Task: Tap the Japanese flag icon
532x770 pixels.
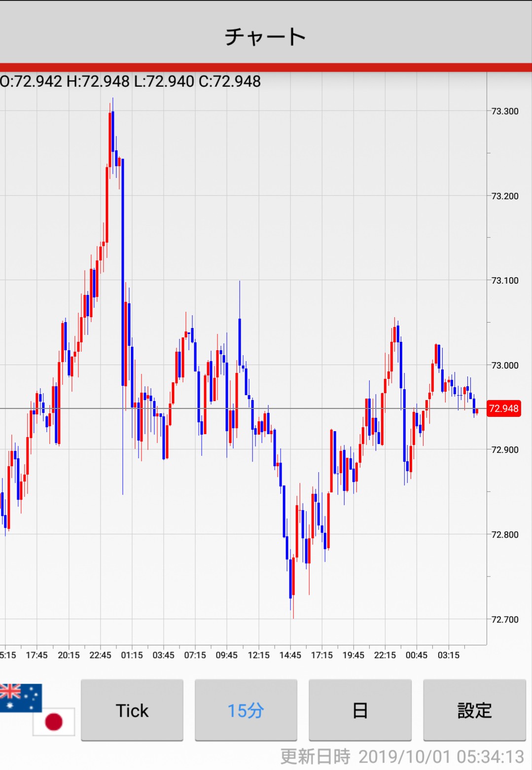Action: (54, 722)
